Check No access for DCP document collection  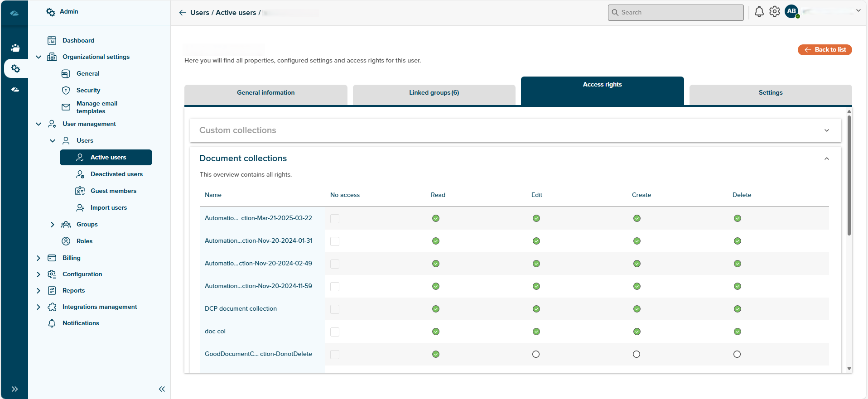pos(335,309)
